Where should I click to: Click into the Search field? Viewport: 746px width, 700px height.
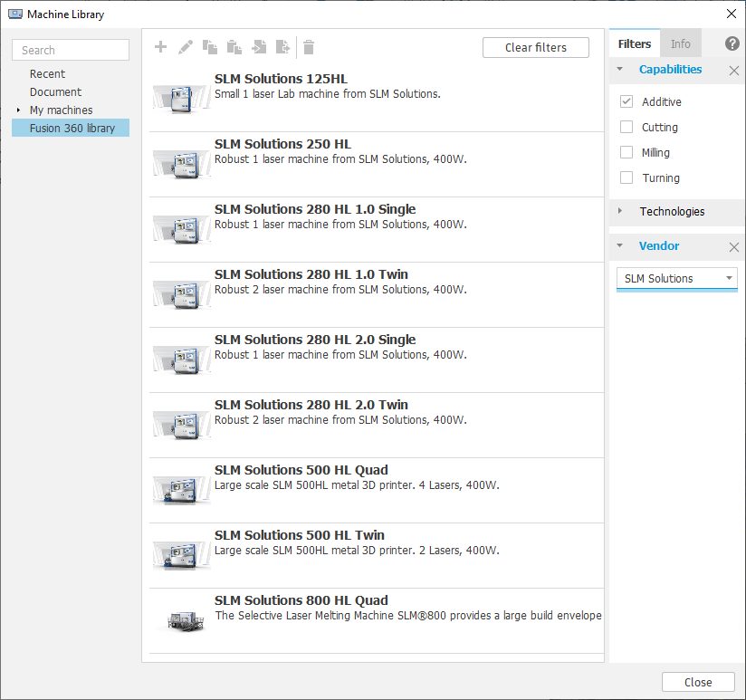71,50
